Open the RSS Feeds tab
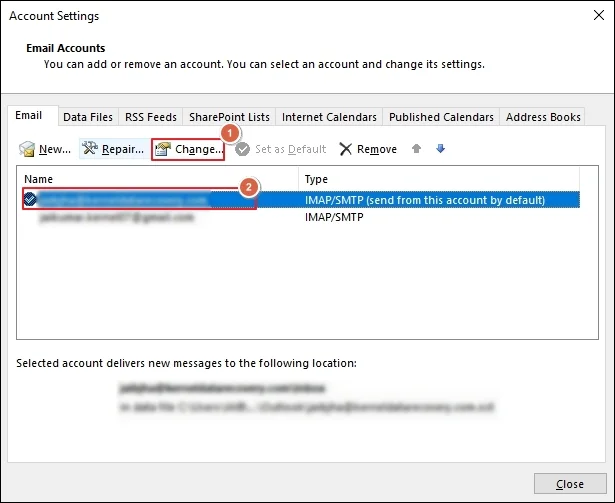The width and height of the screenshot is (615, 503). pyautogui.click(x=151, y=117)
